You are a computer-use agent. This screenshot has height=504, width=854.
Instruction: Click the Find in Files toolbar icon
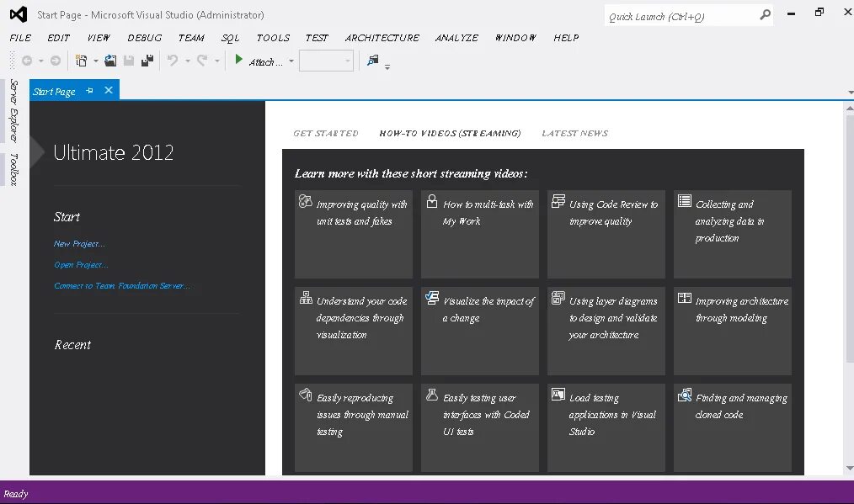tap(373, 61)
